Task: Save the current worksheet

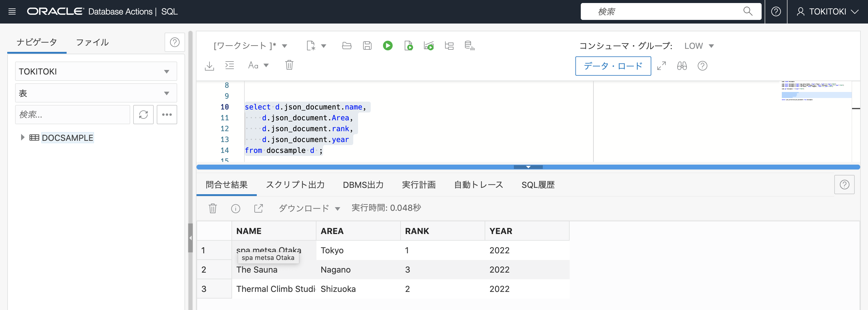Action: [367, 46]
